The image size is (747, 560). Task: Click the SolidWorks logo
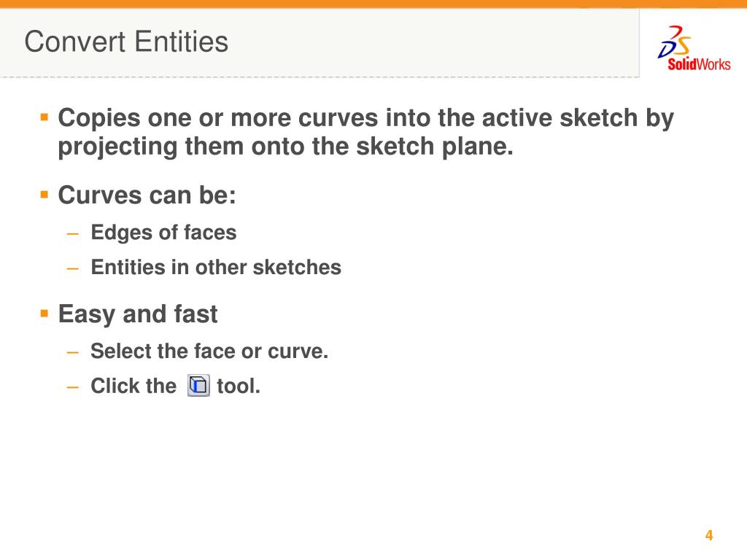tap(694, 48)
